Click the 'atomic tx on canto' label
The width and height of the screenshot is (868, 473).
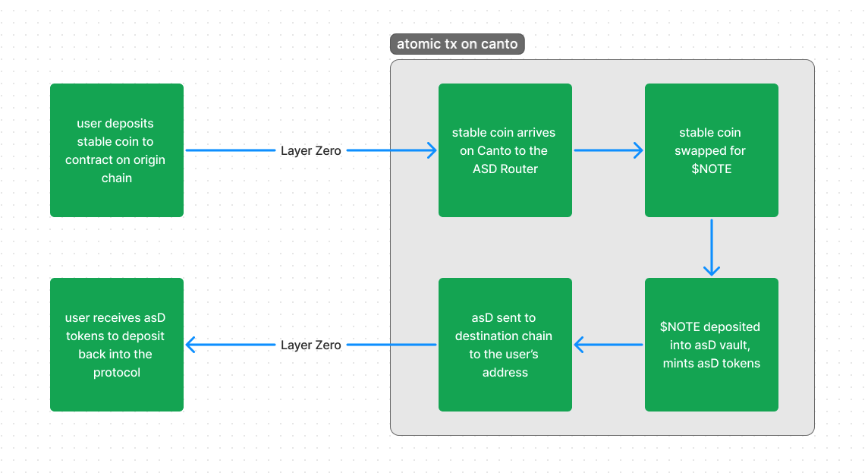[458, 44]
